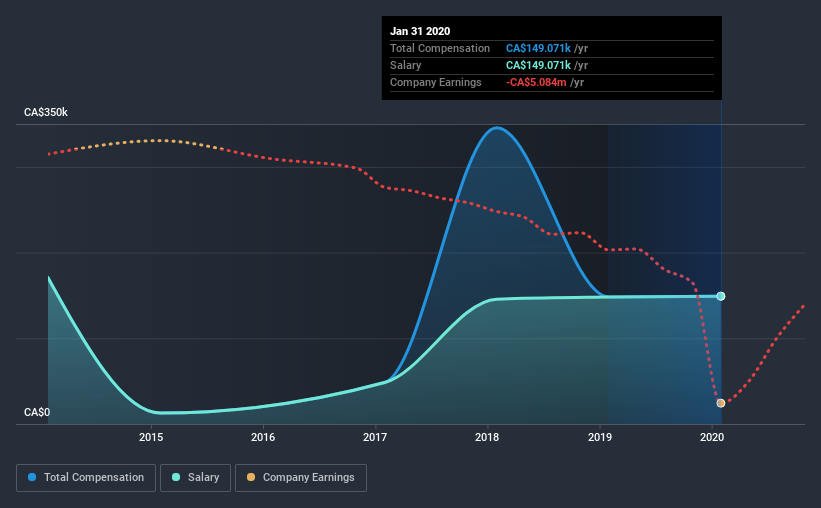Toggle the Company Earnings legend button
The height and width of the screenshot is (508, 821).
301,478
